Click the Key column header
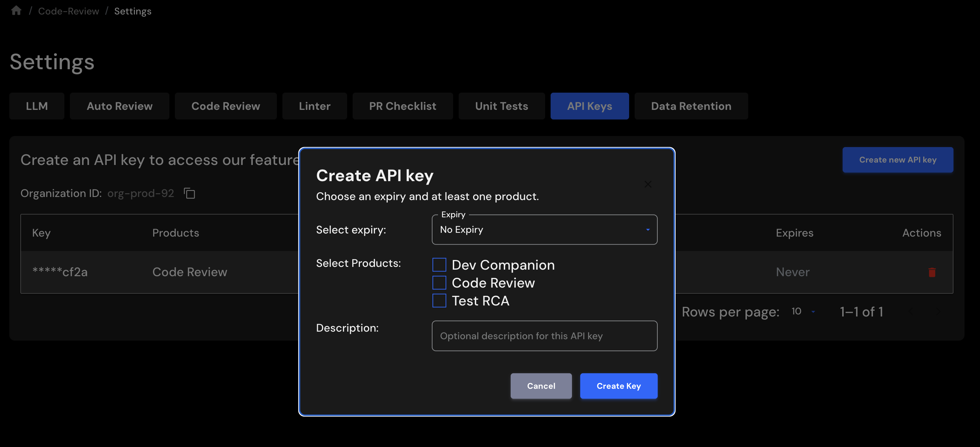 (x=41, y=233)
